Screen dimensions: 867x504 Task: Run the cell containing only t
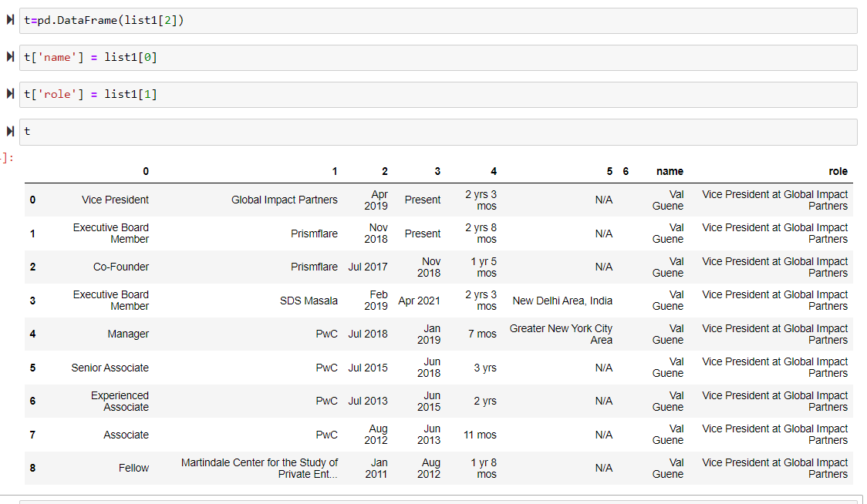click(10, 131)
